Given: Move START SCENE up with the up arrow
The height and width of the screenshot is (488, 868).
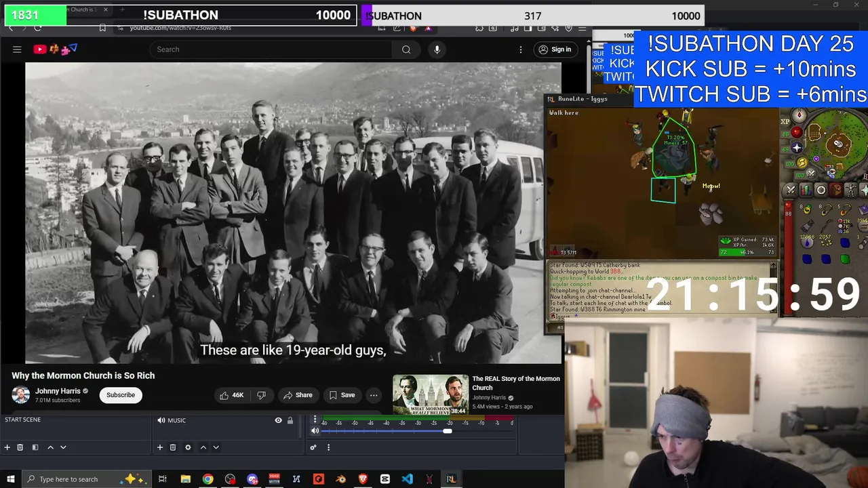Looking at the screenshot, I should [x=50, y=447].
